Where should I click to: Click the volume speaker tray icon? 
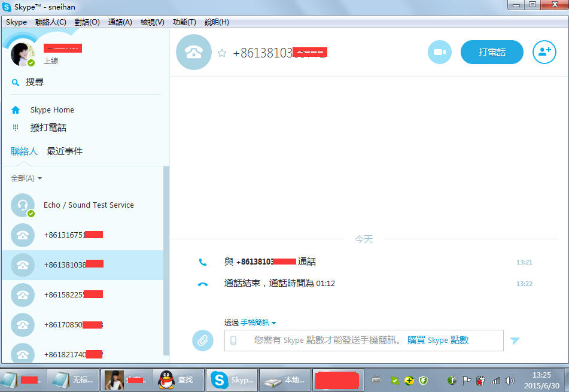pos(510,381)
